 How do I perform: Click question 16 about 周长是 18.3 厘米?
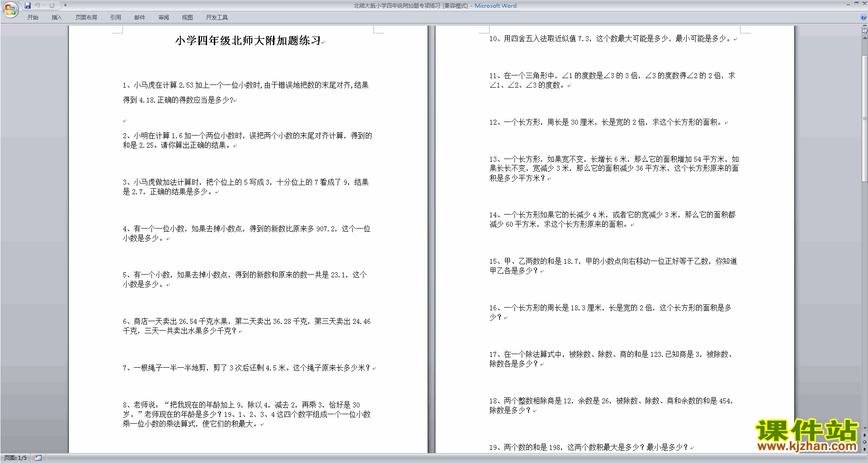click(610, 313)
